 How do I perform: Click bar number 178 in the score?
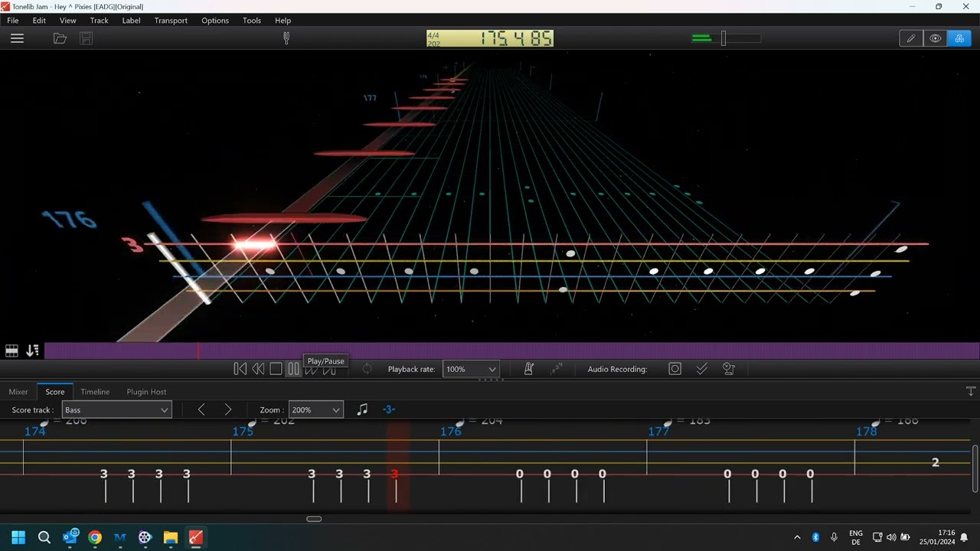pos(867,432)
